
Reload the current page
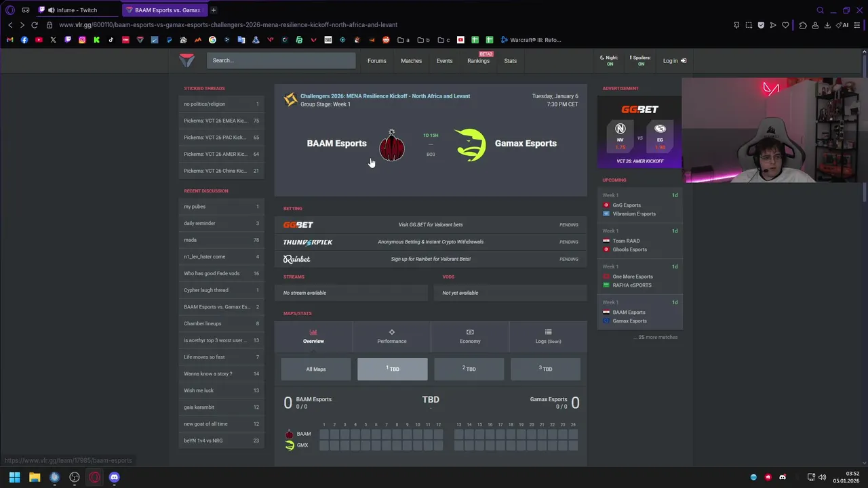pos(35,25)
